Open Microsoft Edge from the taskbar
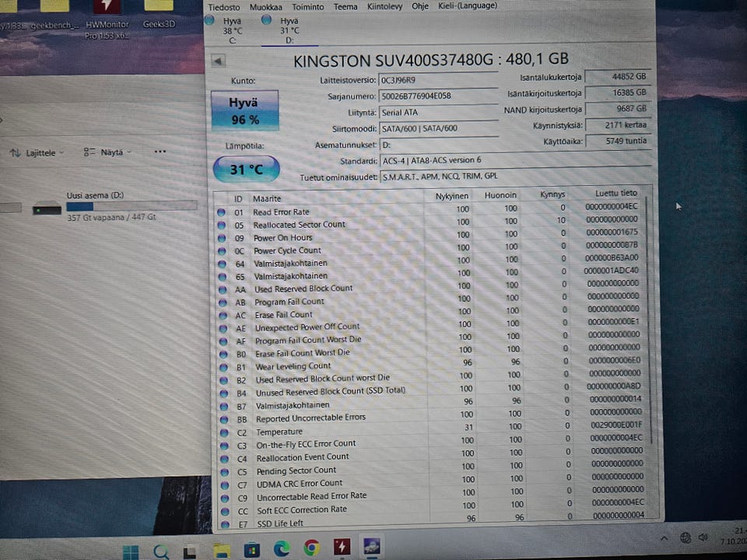Screen dimensions: 747x560 point(282,548)
